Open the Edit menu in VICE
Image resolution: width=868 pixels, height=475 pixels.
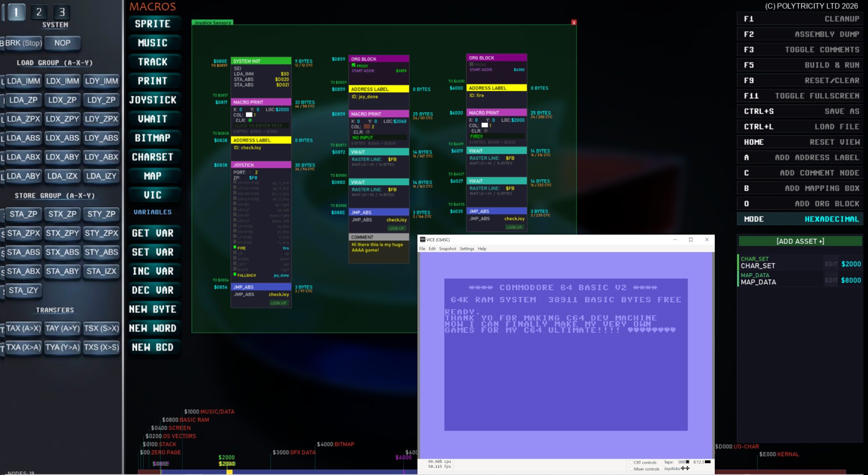coord(432,249)
